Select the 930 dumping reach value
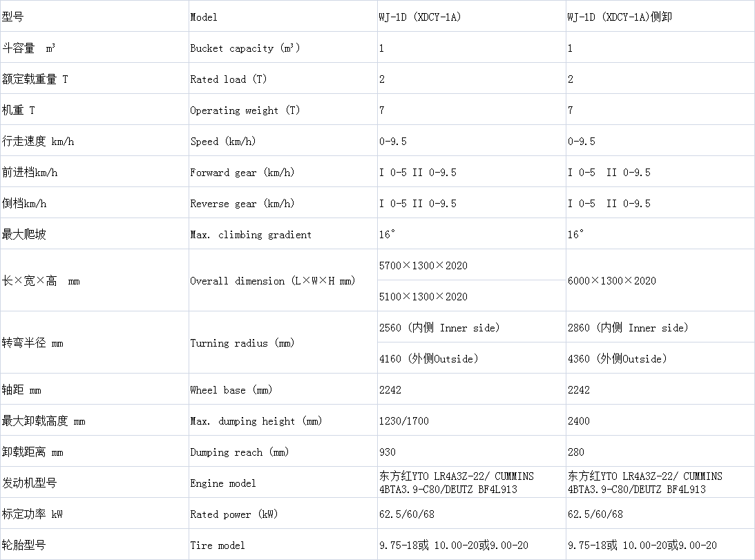Screen dimensions: 755x560 (388, 452)
